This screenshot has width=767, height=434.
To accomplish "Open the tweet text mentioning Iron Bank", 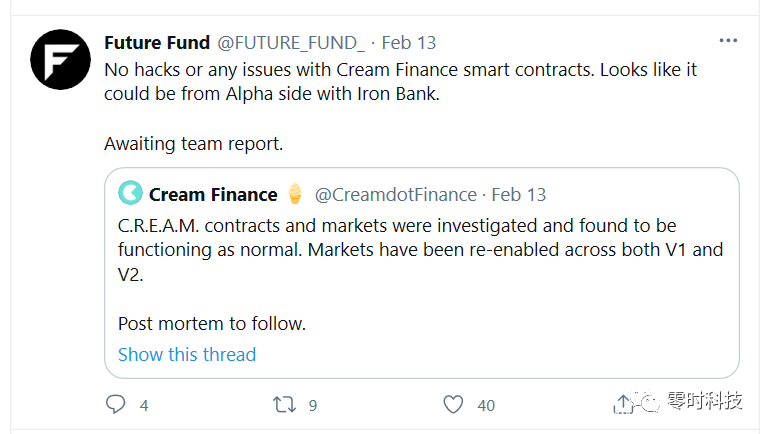I will click(x=400, y=107).
